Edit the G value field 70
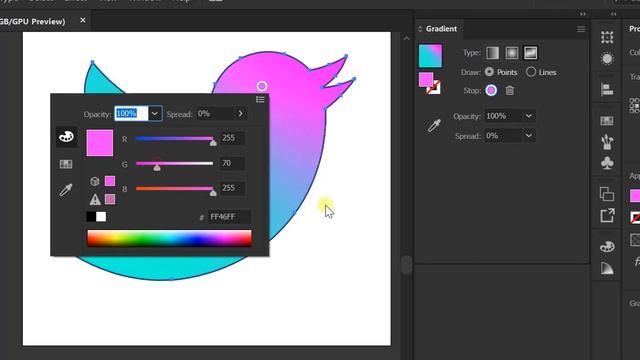The image size is (640, 360). 232,163
